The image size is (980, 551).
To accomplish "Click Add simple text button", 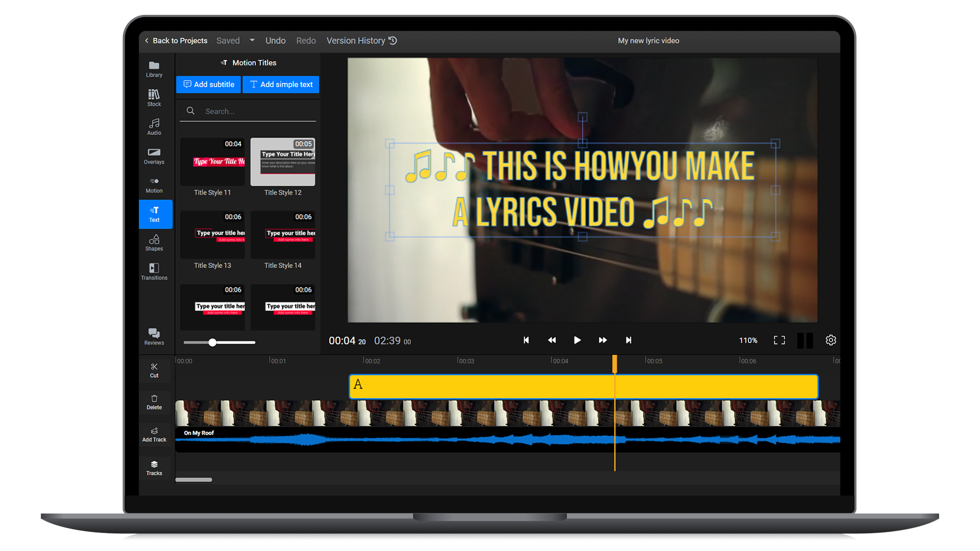I will click(281, 84).
